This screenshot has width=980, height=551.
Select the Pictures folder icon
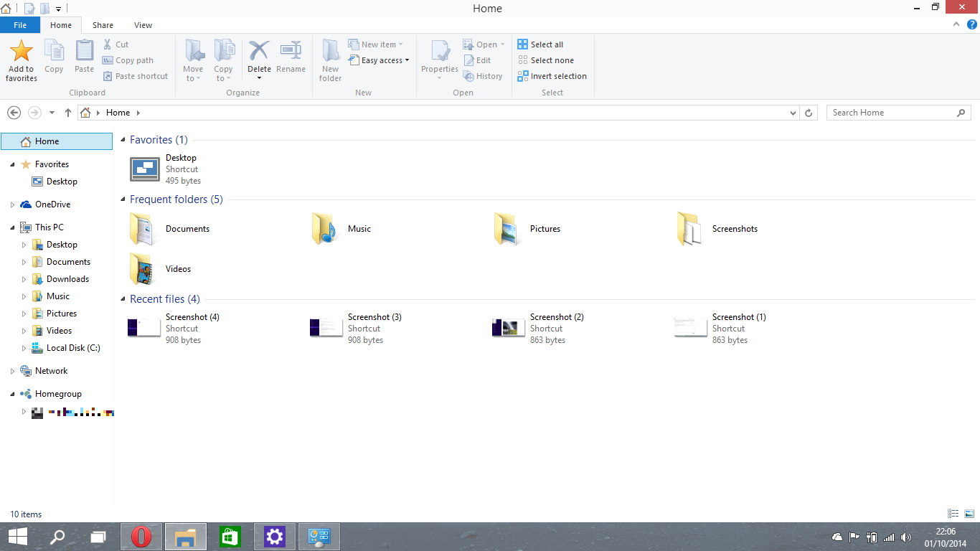tap(508, 229)
